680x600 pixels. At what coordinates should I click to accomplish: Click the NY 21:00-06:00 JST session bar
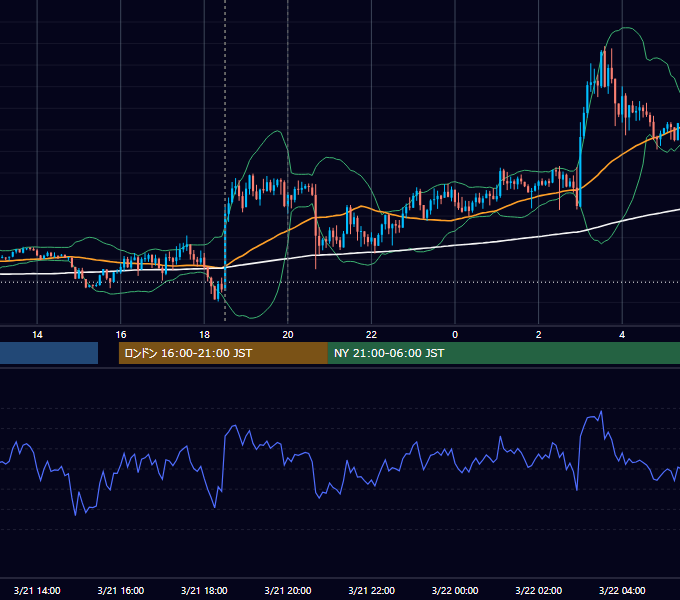tap(503, 353)
